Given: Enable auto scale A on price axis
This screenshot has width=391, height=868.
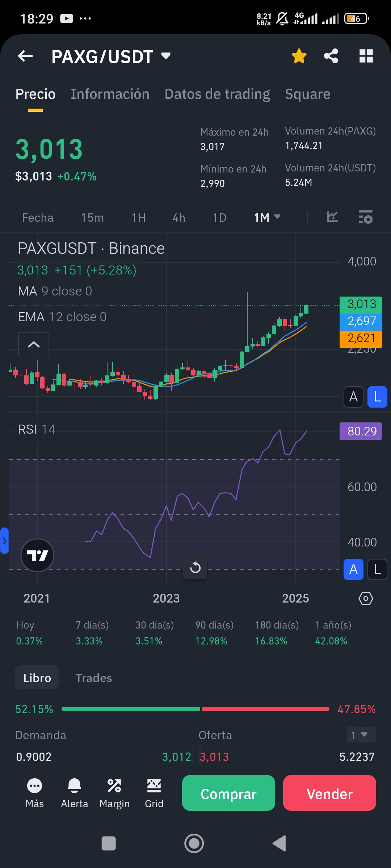Looking at the screenshot, I should [353, 397].
